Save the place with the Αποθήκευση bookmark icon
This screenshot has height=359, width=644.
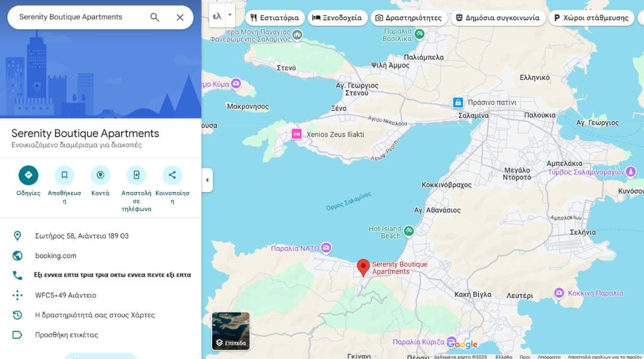click(64, 175)
